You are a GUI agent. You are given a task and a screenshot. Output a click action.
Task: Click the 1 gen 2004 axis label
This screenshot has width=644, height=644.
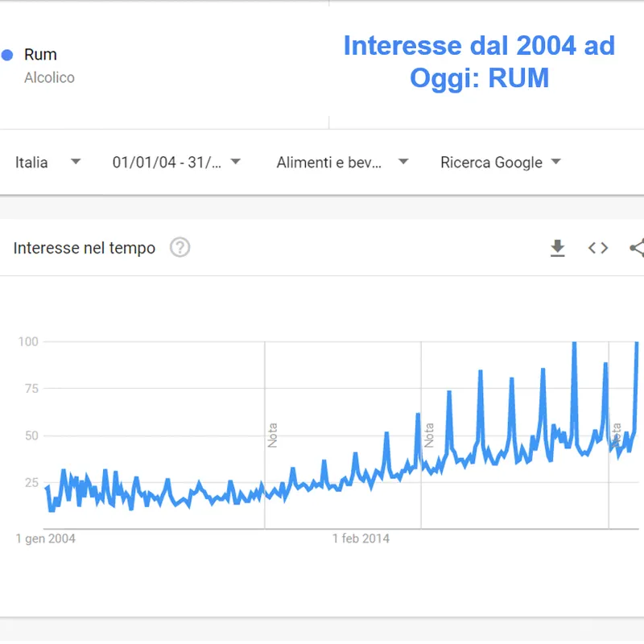point(46,538)
